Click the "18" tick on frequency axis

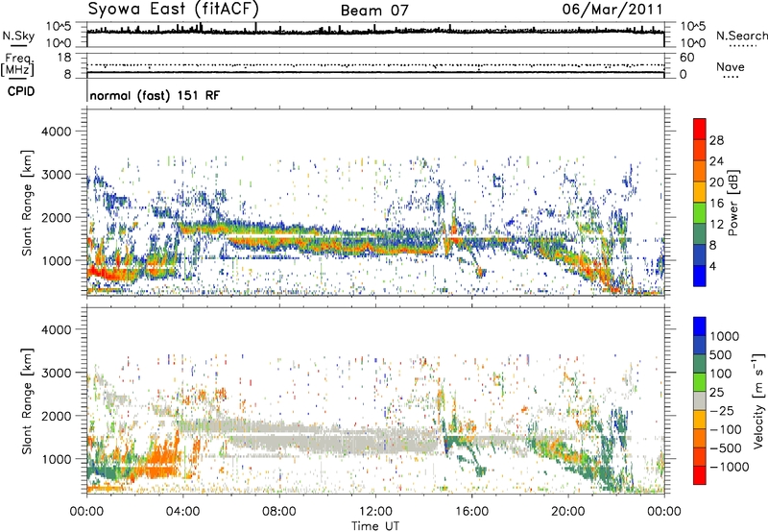click(x=64, y=58)
